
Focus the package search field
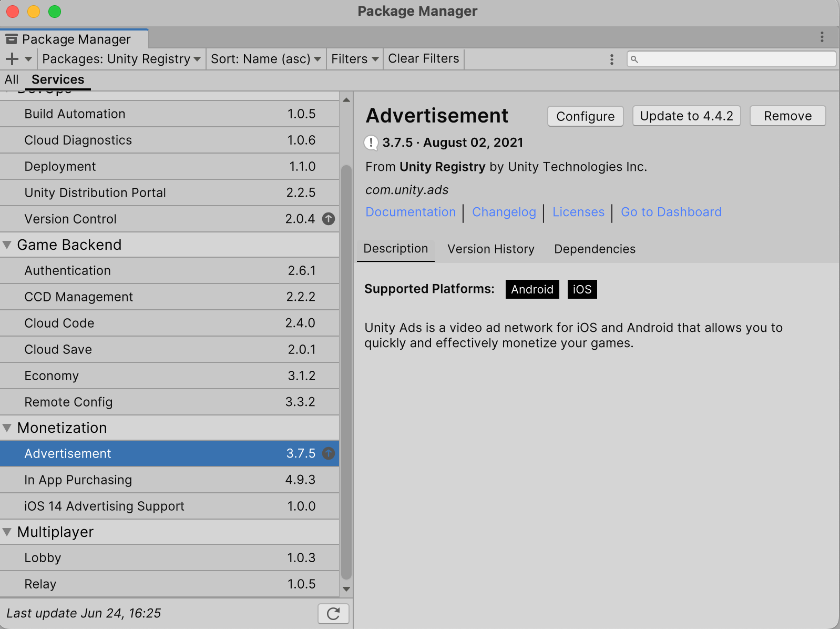click(x=731, y=59)
